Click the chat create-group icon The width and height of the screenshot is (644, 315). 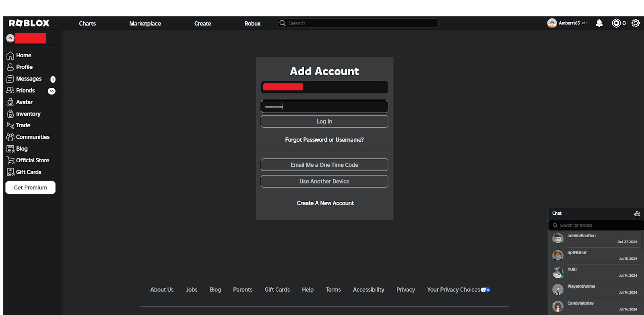click(x=637, y=213)
